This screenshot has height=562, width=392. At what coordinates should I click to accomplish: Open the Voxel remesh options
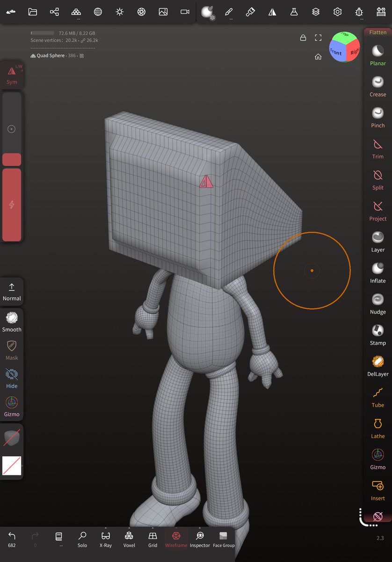click(129, 539)
